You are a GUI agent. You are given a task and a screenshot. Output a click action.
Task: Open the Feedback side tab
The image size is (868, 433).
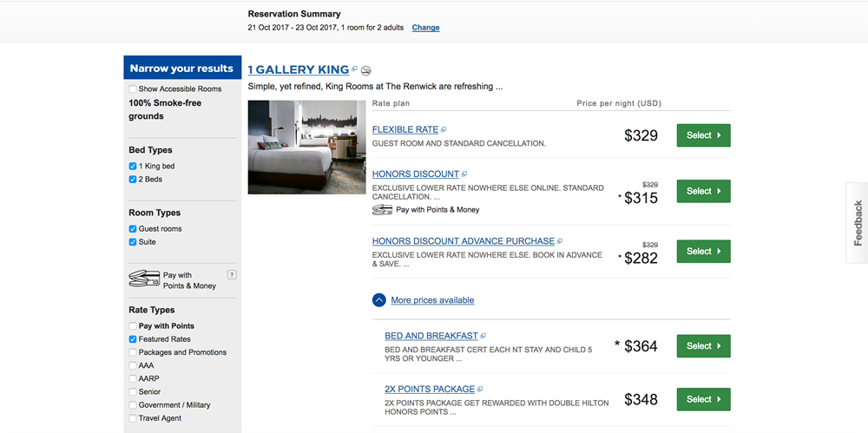(x=858, y=223)
